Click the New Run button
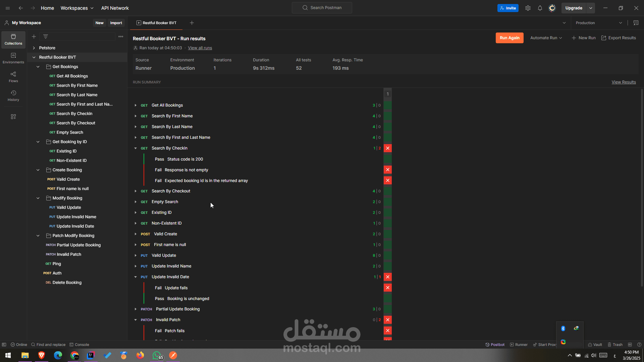644x362 pixels. click(584, 38)
